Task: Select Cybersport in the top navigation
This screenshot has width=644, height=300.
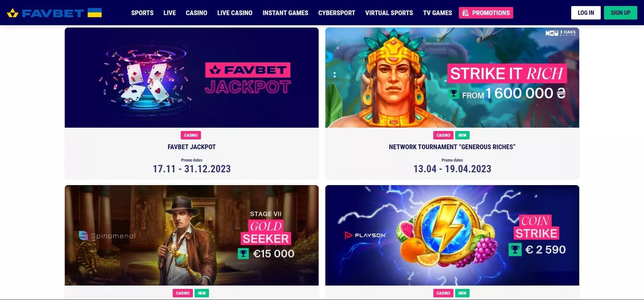Action: point(336,13)
